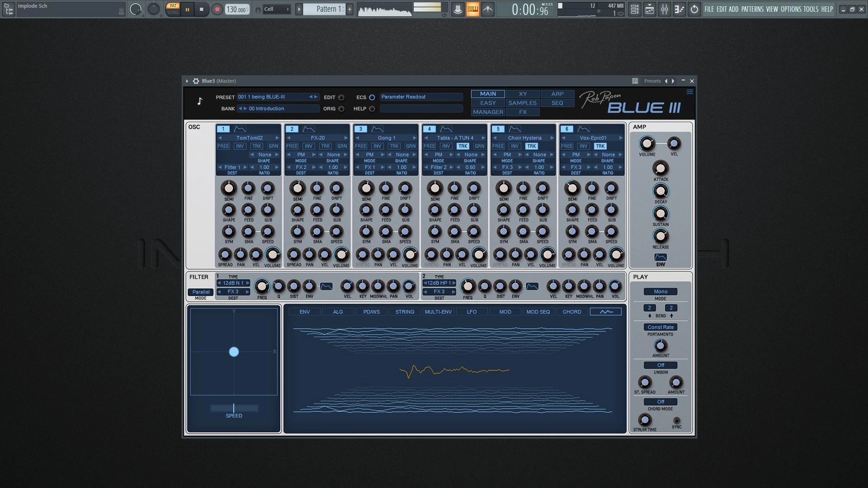
Task: Open the Presets label in Blue3 title bar
Action: [x=652, y=81]
